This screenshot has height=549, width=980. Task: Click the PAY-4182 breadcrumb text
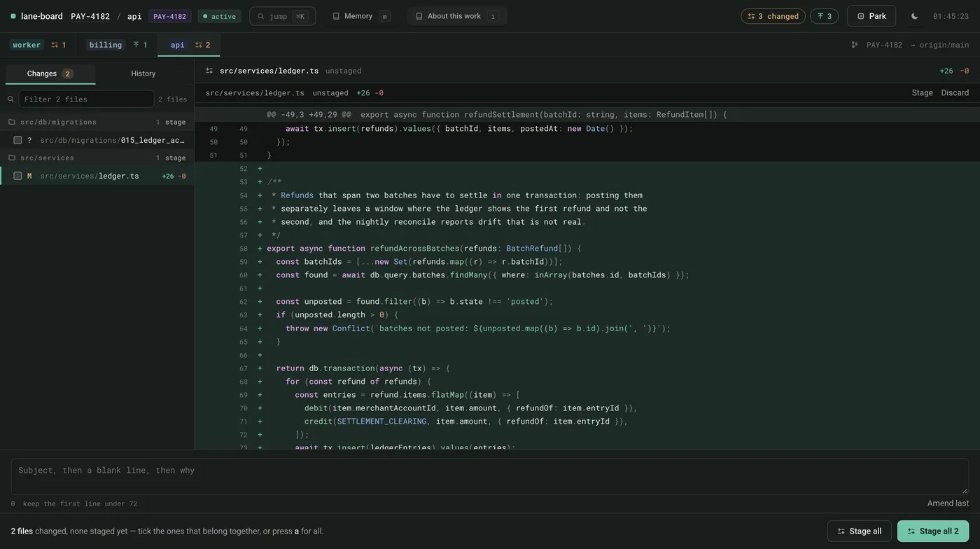point(90,16)
